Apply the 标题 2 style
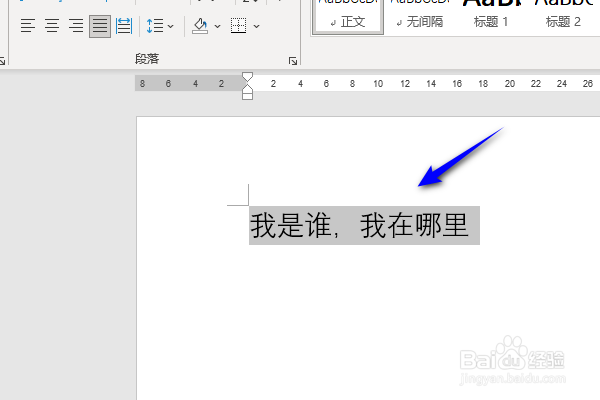 pyautogui.click(x=563, y=17)
